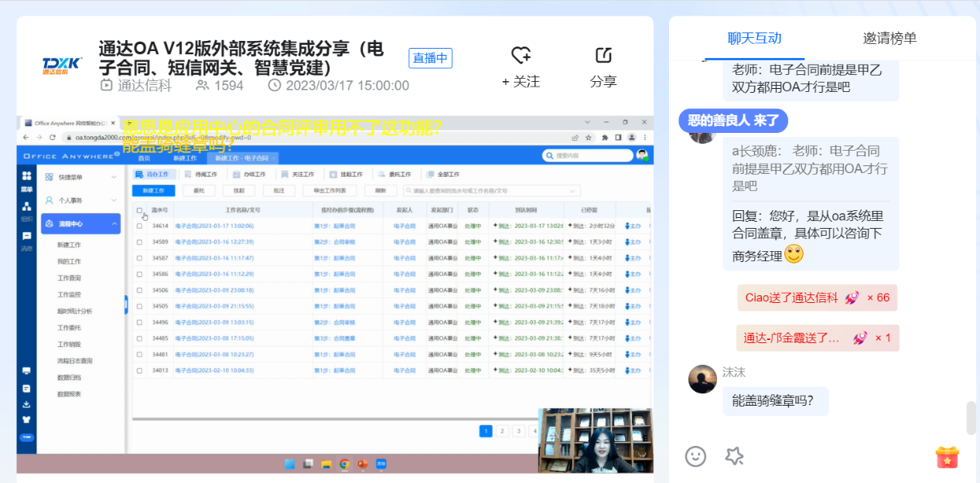The height and width of the screenshot is (483, 980).
Task: Switch to 聊天互动 tab
Action: (x=754, y=38)
